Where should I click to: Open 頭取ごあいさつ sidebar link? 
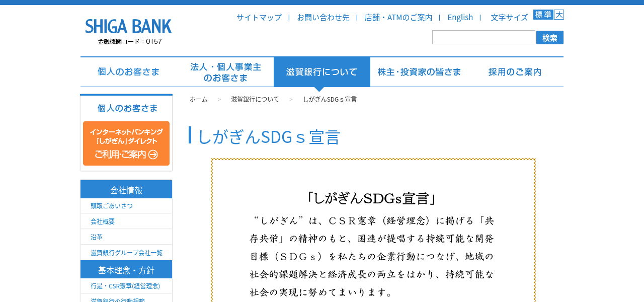click(x=112, y=206)
